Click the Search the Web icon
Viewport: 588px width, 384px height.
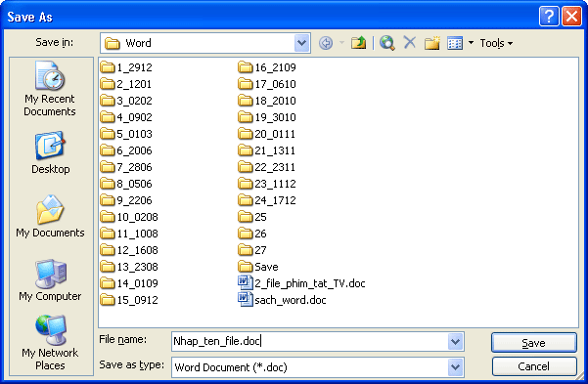387,43
